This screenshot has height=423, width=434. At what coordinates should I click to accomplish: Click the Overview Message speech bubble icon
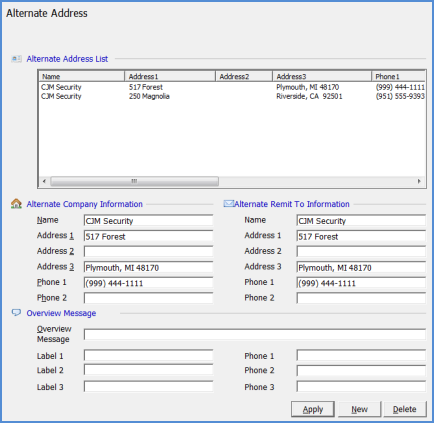pos(16,313)
